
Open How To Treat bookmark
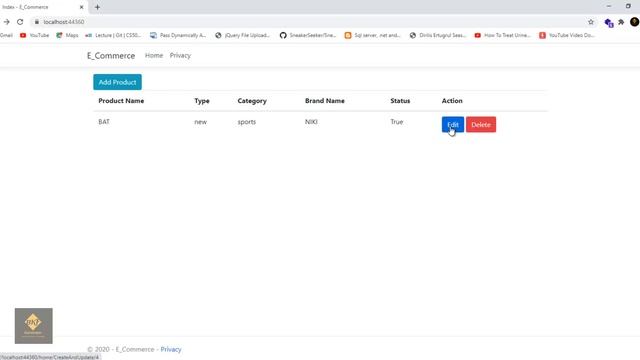click(502, 36)
